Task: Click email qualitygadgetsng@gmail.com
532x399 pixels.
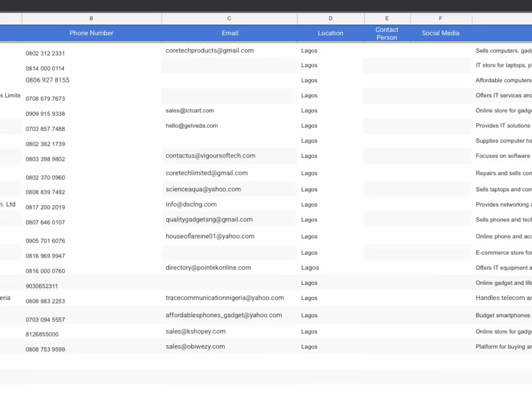Action: pos(209,219)
